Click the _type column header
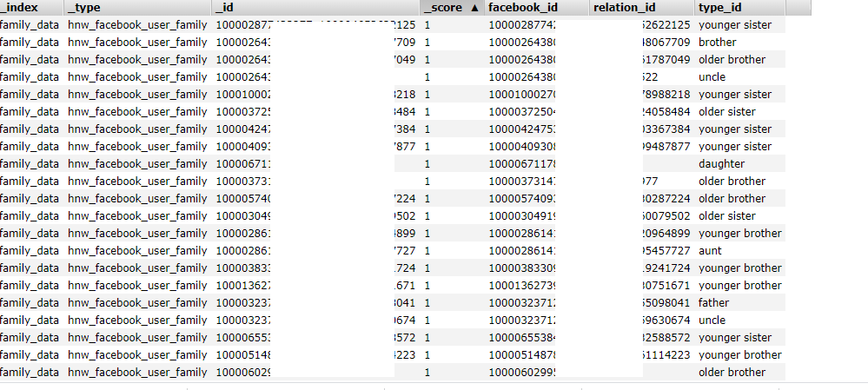Screen dimensions: 868x390 [x=84, y=8]
